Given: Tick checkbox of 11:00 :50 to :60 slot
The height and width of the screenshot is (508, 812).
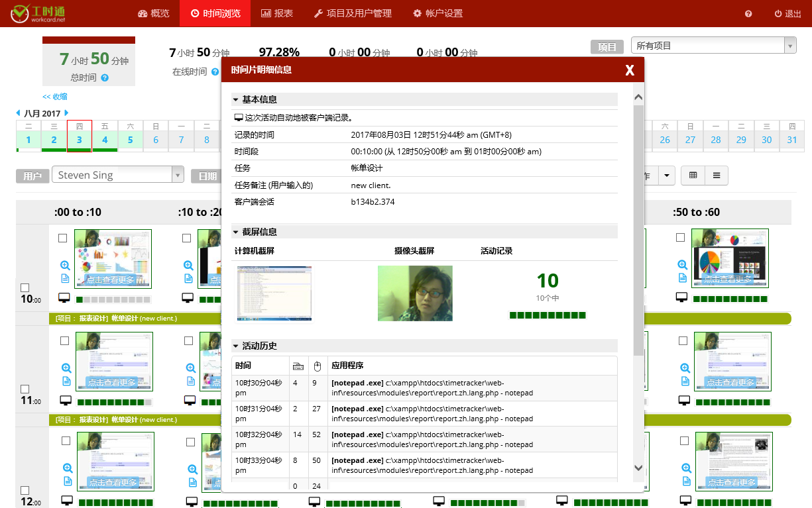Looking at the screenshot, I should pos(682,340).
